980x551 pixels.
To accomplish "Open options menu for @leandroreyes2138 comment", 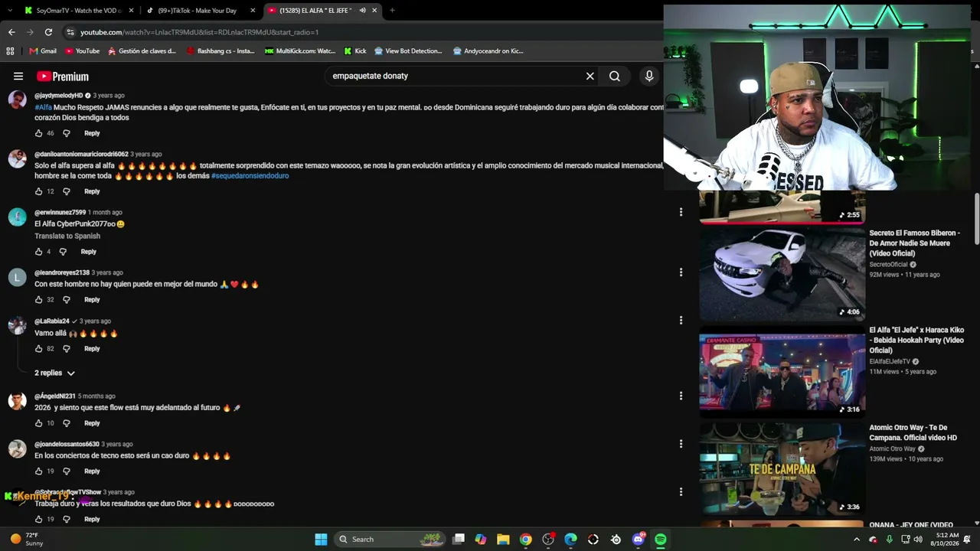I will (x=681, y=272).
